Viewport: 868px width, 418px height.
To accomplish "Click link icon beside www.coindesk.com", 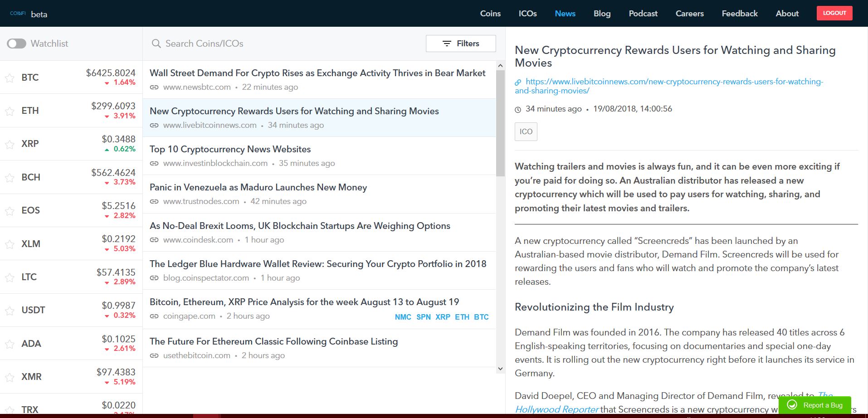I will click(x=154, y=240).
